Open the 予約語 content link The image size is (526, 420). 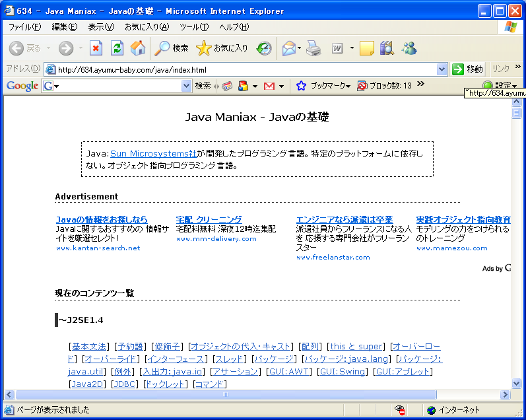point(130,347)
